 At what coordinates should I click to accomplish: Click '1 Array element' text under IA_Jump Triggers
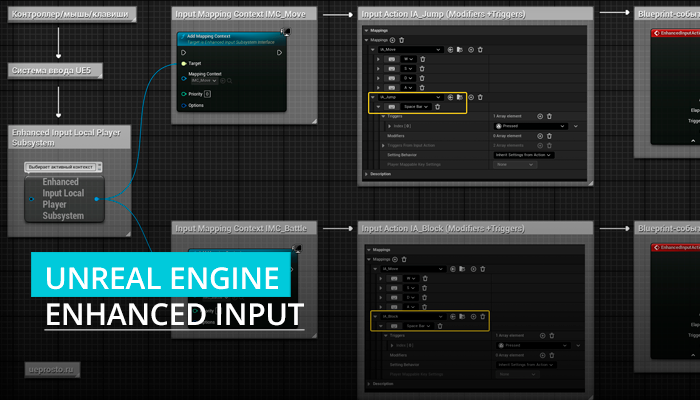[507, 116]
